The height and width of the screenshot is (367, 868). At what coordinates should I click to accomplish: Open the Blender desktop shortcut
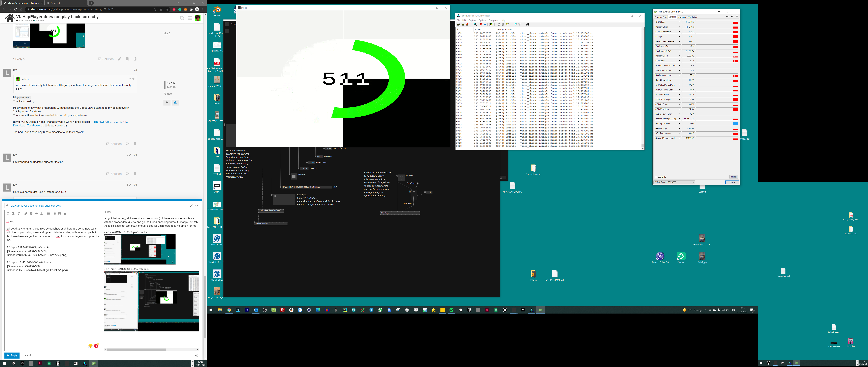click(x=217, y=11)
